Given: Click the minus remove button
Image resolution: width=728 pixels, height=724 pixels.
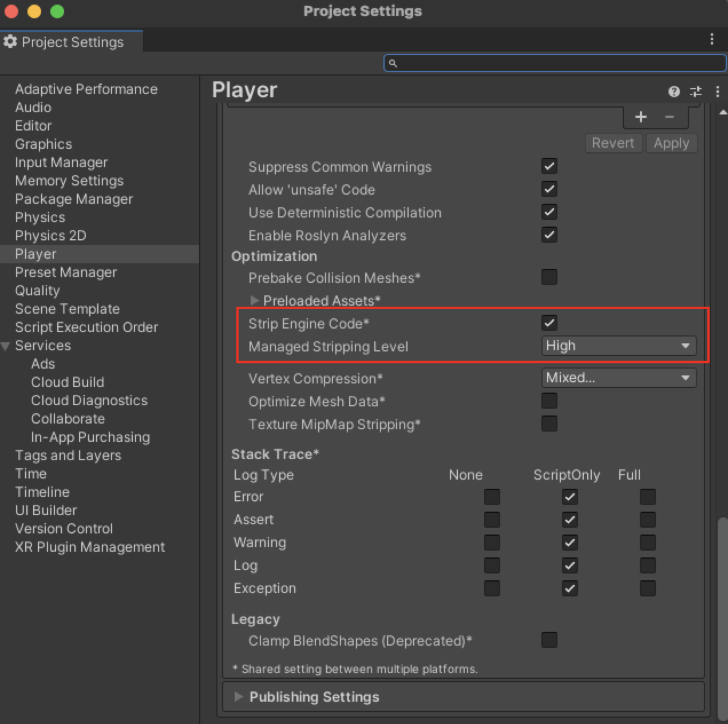Looking at the screenshot, I should 669,117.
